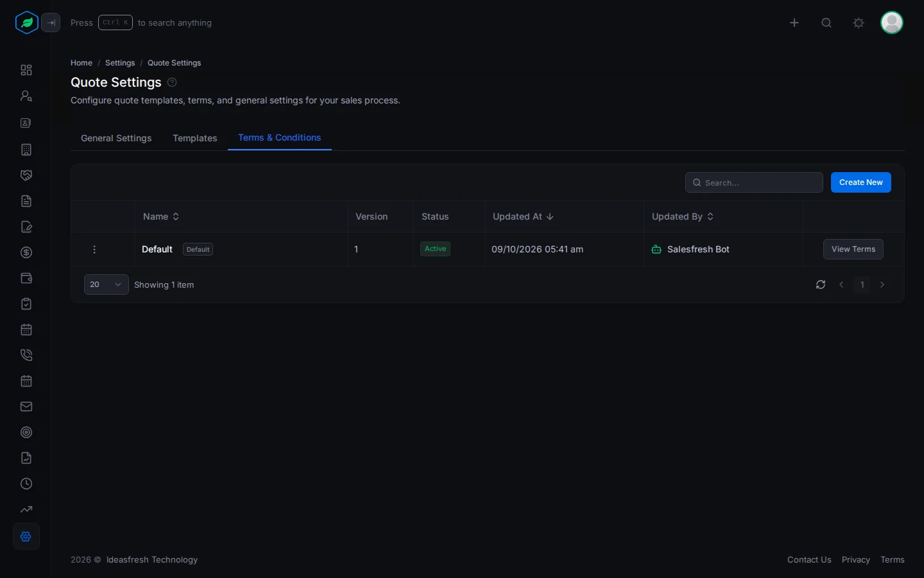Open the handshake (deals) sidebar icon
This screenshot has width=924, height=578.
(26, 175)
